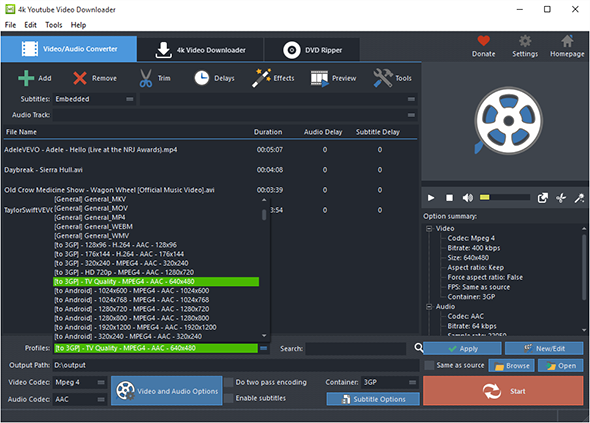
Task: Select Daybreak - Sierra Hull.avi row
Action: click(210, 170)
